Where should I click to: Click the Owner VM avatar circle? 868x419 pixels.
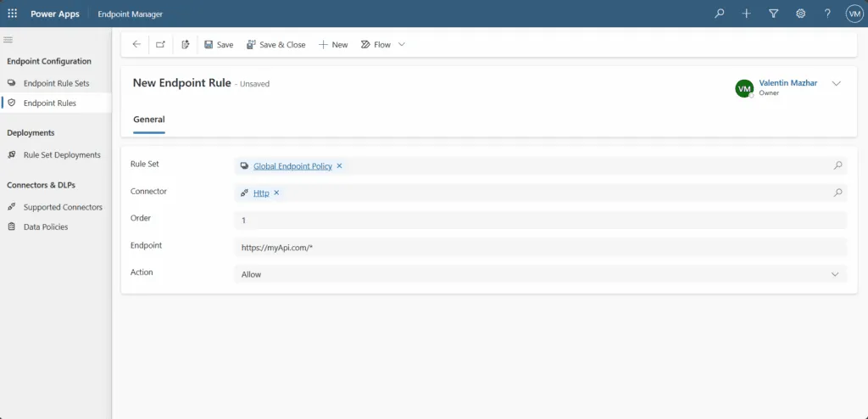(744, 88)
